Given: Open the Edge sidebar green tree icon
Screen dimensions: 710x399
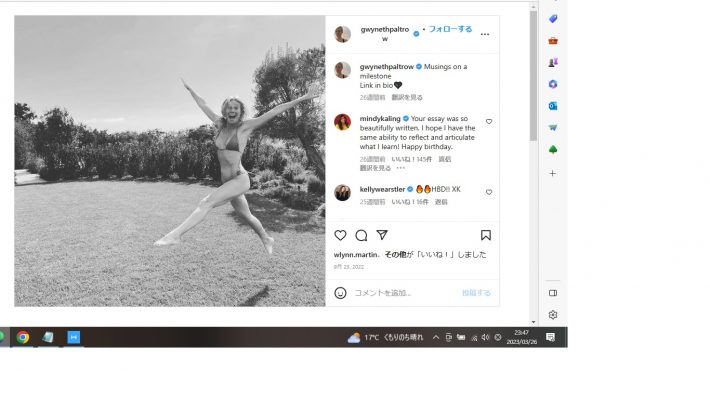Looking at the screenshot, I should coord(552,149).
